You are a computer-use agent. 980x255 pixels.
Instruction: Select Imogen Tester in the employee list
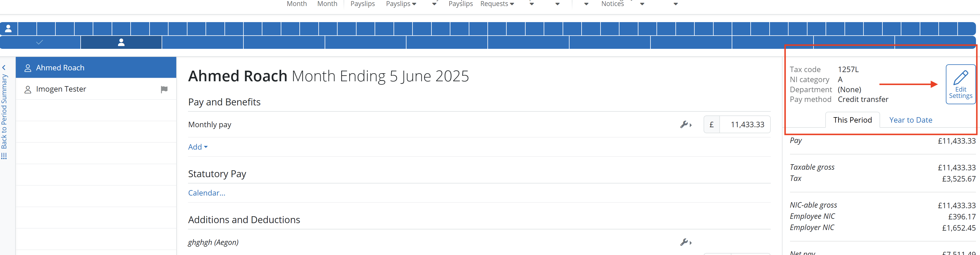point(96,89)
